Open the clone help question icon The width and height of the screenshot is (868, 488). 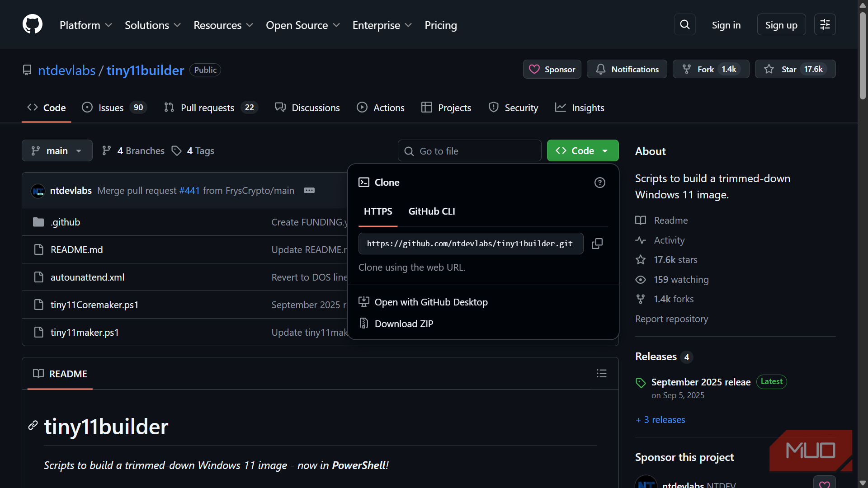pos(599,183)
